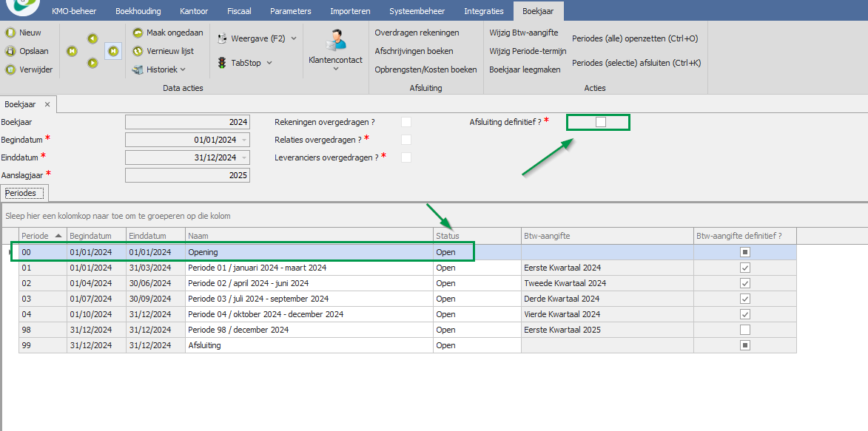Open the Weergave (F2) dropdown
Screen dimensions: 868x431
[294, 38]
